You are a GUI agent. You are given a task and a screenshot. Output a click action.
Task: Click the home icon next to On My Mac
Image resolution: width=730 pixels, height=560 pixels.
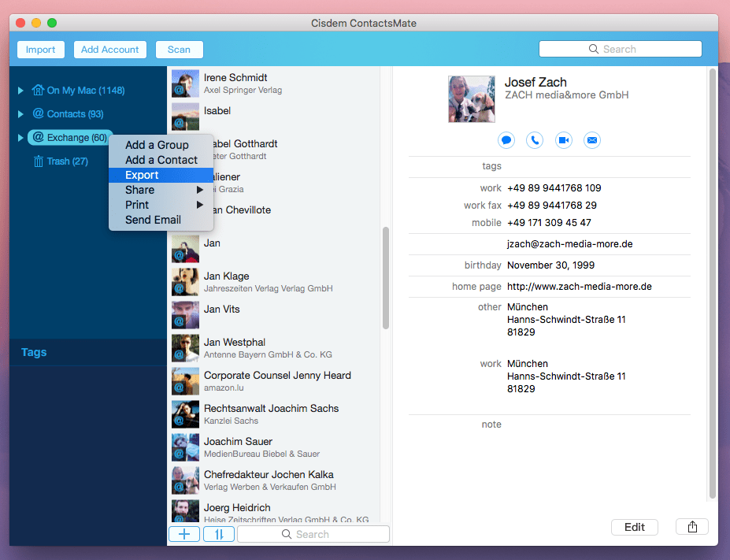(x=37, y=91)
